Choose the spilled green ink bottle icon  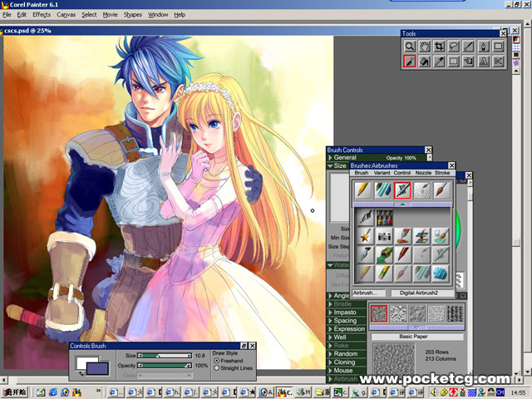384,255
